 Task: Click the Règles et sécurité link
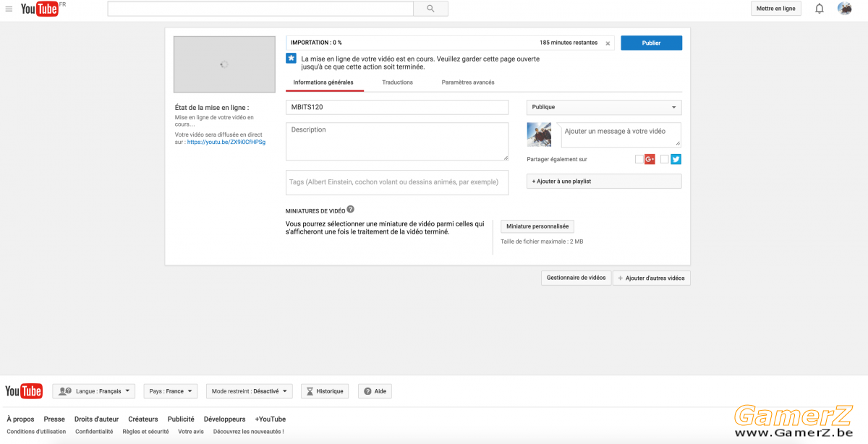click(145, 432)
